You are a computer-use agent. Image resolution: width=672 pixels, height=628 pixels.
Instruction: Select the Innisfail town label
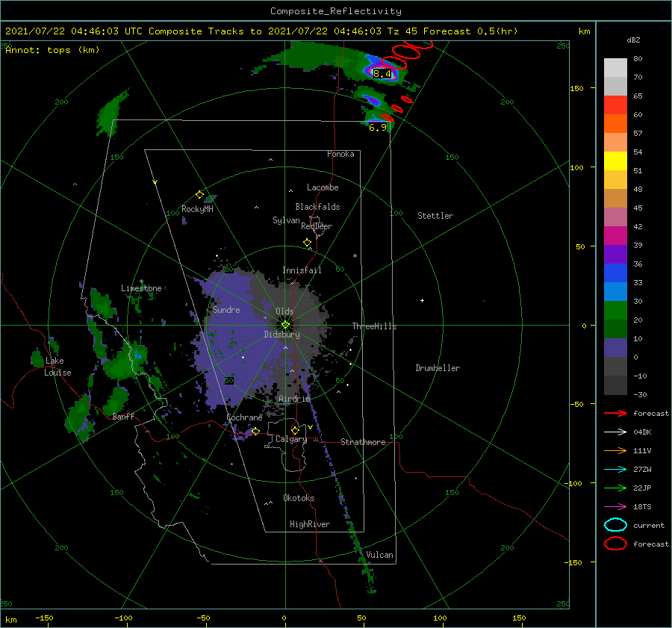(x=302, y=270)
